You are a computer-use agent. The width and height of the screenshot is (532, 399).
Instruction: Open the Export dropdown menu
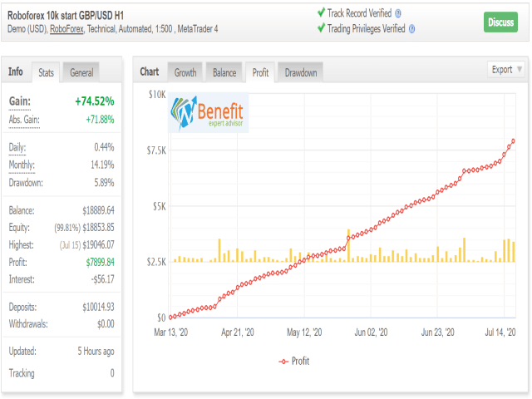506,70
